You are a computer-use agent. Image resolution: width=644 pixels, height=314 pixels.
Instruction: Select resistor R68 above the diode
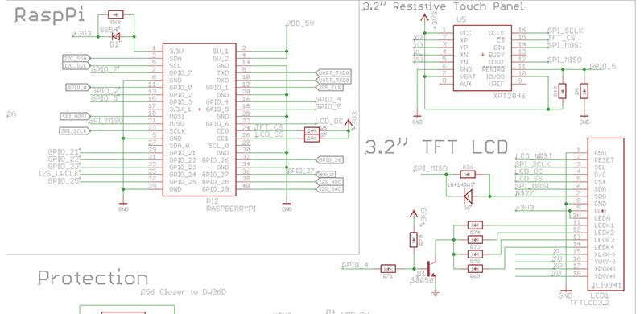pos(115,15)
